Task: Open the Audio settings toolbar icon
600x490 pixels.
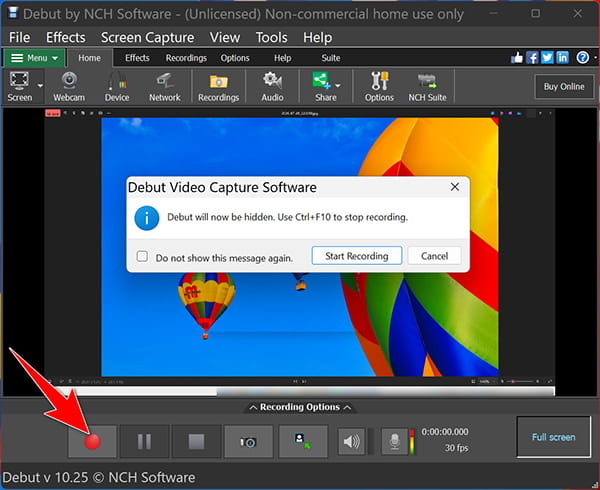Action: coord(272,86)
